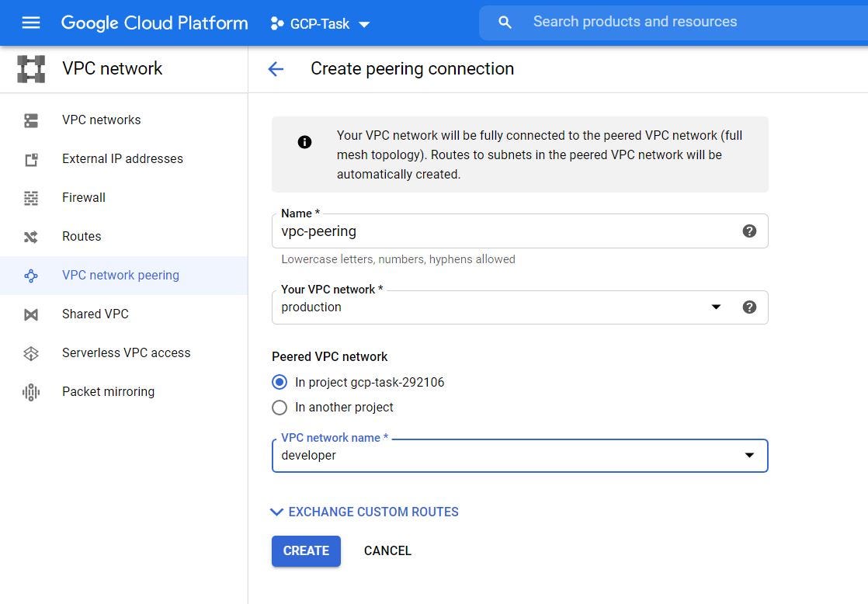Click 'Lowercase letters, numbers, hyphens allowed' hint

398,259
